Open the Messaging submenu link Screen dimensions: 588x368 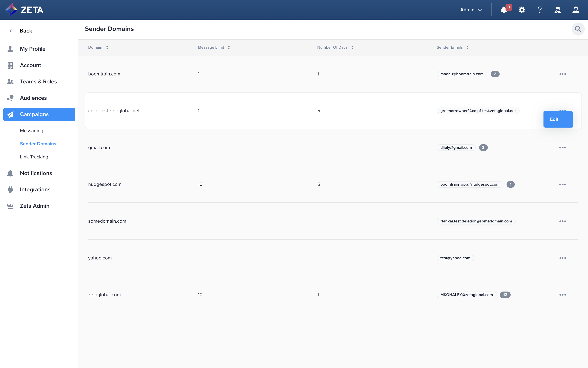tap(32, 131)
